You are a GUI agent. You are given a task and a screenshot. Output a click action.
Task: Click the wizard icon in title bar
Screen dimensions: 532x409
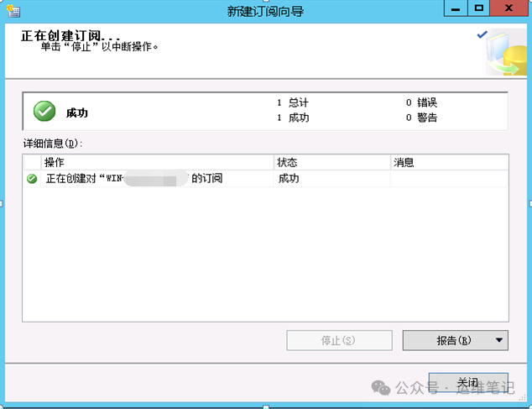pyautogui.click(x=13, y=11)
